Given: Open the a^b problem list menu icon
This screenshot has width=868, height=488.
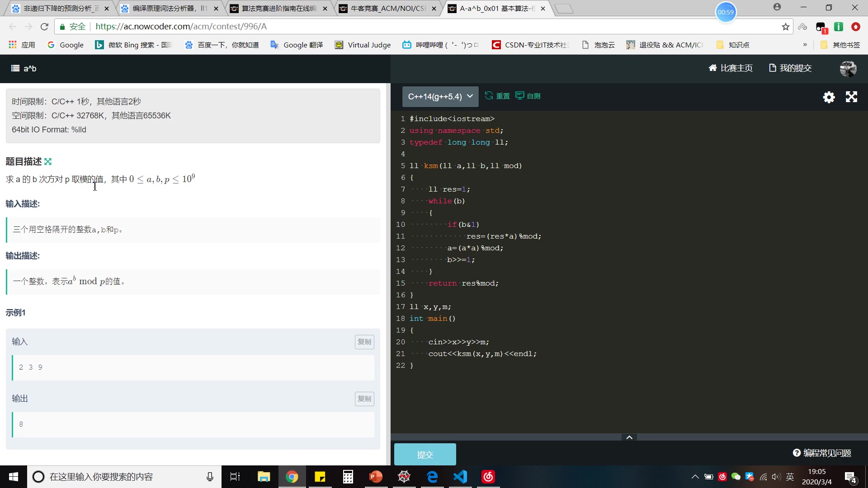Looking at the screenshot, I should click(x=15, y=68).
